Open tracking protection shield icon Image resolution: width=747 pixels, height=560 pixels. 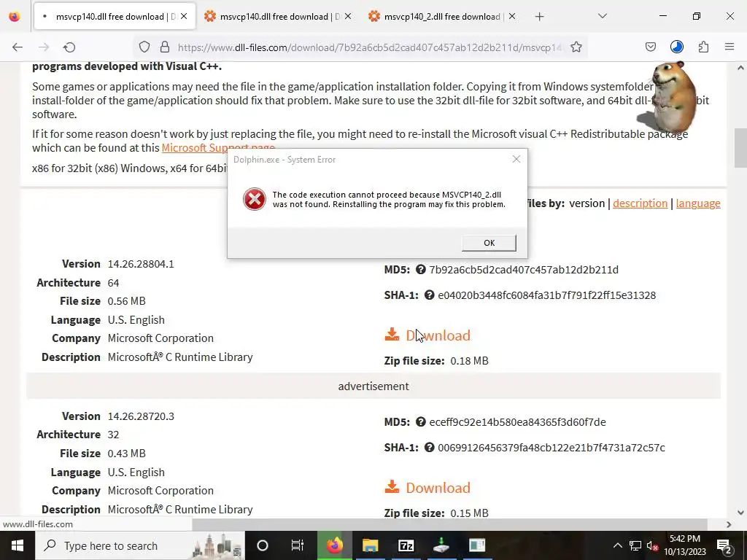[144, 47]
